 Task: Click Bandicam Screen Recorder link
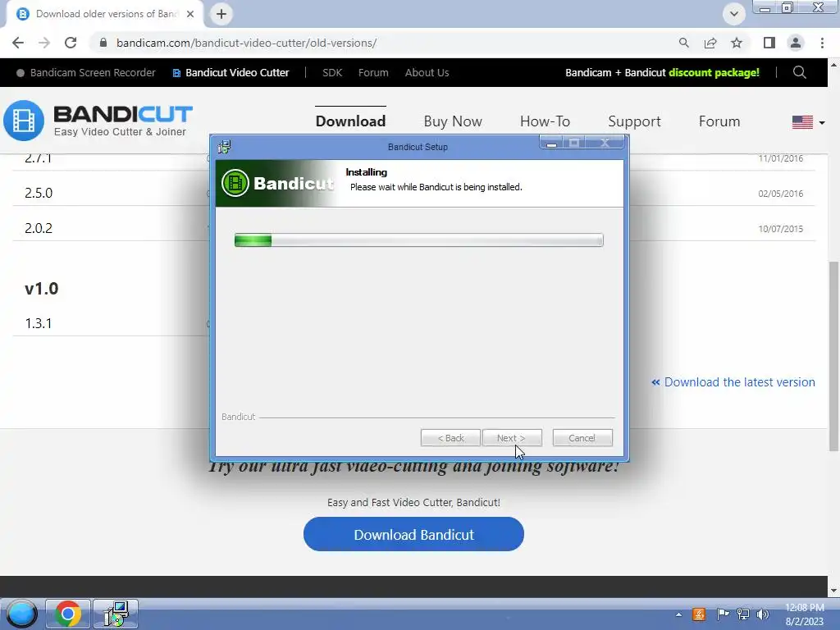click(x=85, y=72)
